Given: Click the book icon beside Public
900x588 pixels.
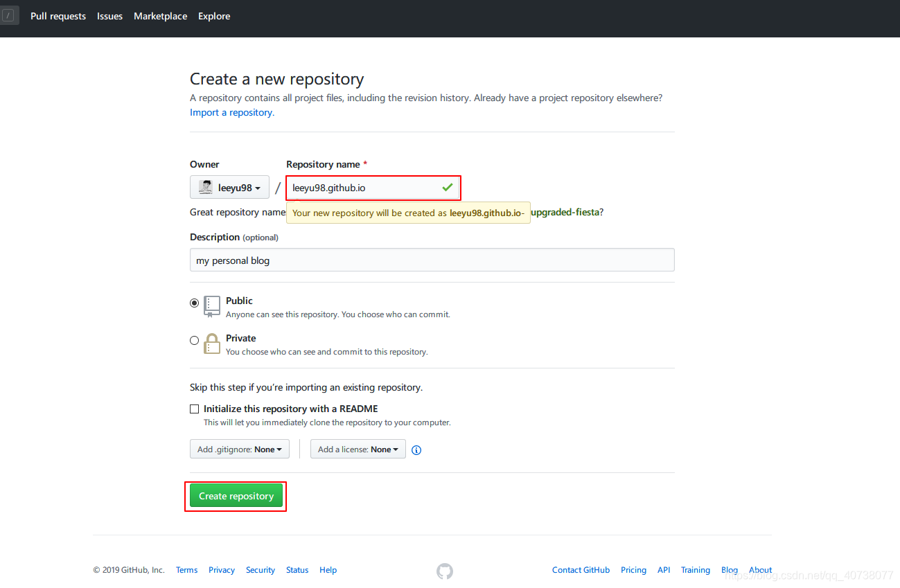Looking at the screenshot, I should (x=212, y=306).
